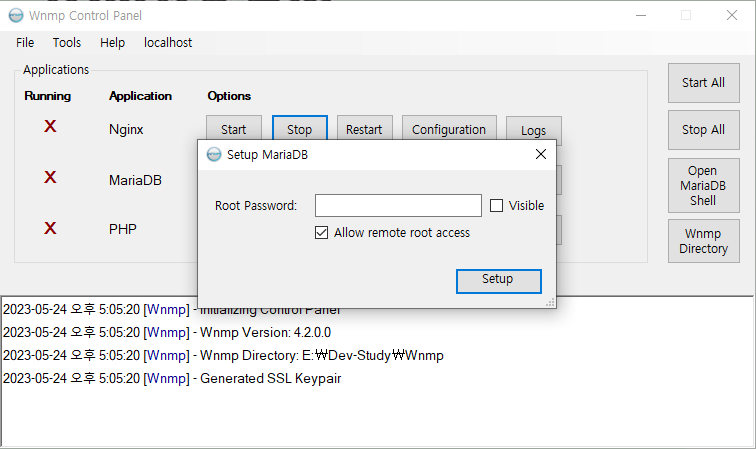Select the 'Wnmp Version: 4.2.0.0' log line
Viewport: 756px width, 449px height.
pyautogui.click(x=167, y=332)
